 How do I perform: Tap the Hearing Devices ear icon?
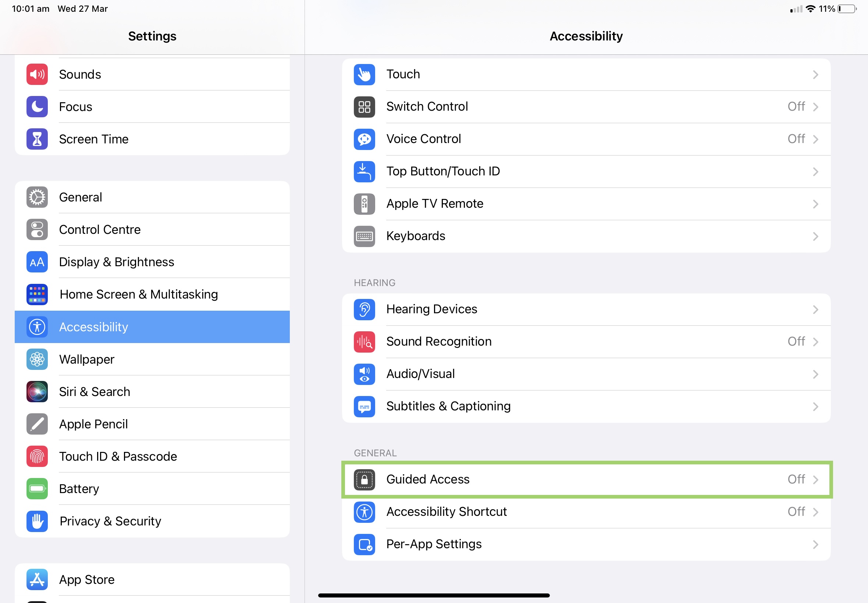364,310
